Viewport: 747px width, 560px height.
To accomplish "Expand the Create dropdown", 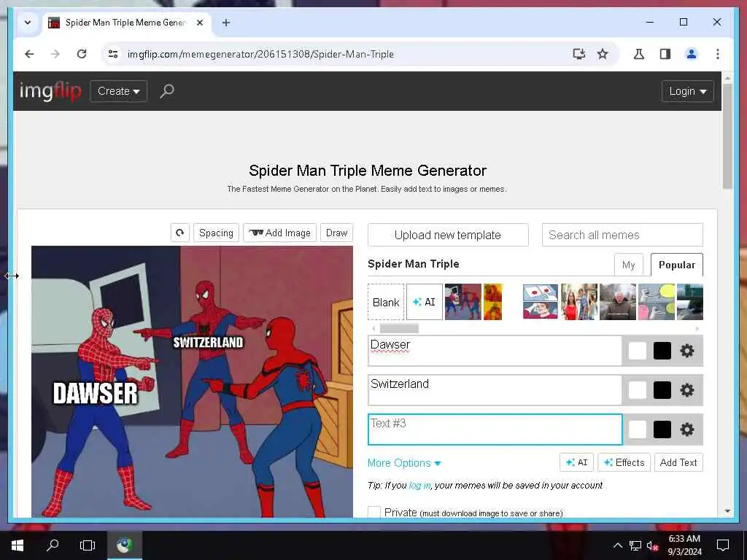I will tap(119, 91).
